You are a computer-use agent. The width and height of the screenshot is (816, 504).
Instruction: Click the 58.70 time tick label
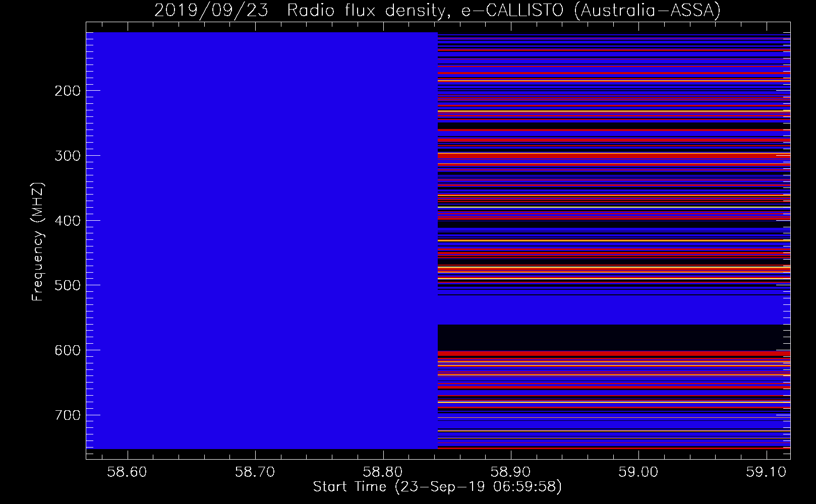(256, 472)
